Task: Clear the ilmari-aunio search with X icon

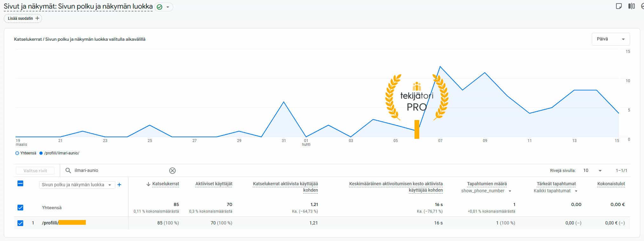Action: tap(172, 171)
